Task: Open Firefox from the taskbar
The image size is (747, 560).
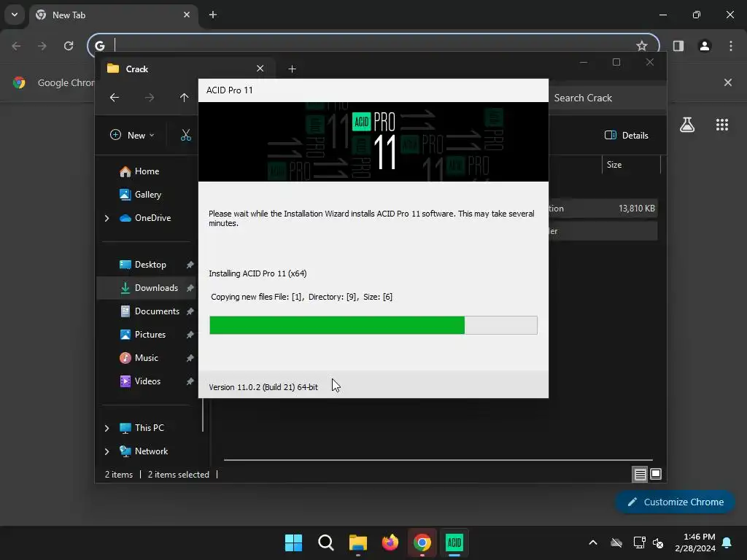Action: [390, 542]
